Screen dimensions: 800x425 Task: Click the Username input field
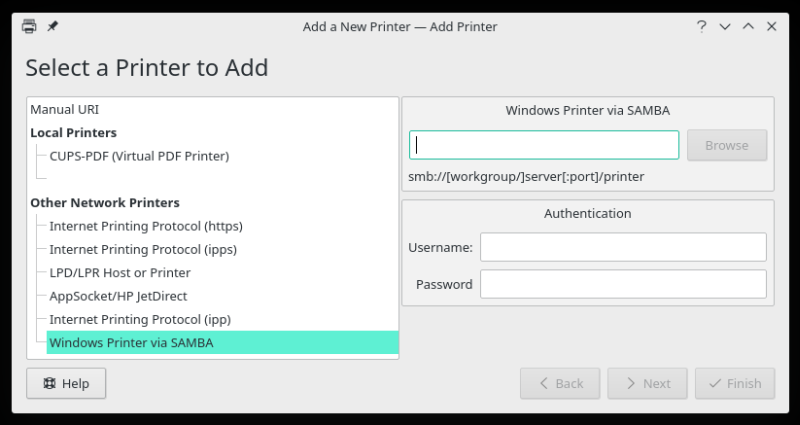pos(623,247)
